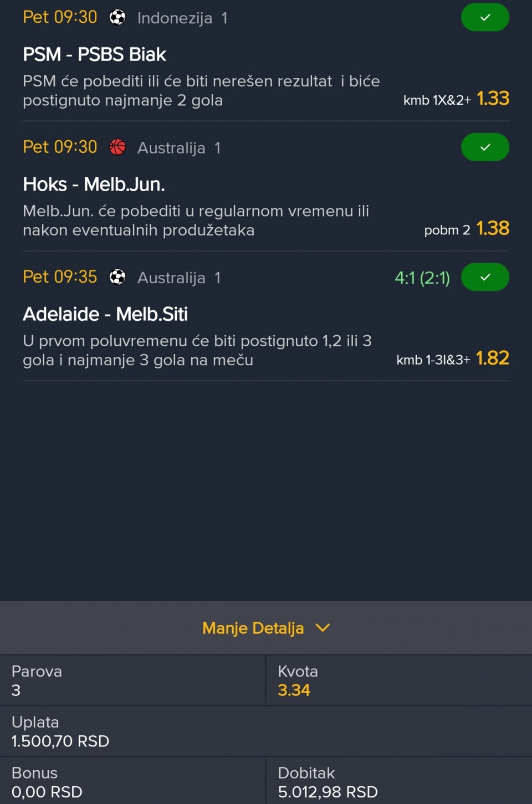Open PSM - PSBS Biak match

[94, 54]
